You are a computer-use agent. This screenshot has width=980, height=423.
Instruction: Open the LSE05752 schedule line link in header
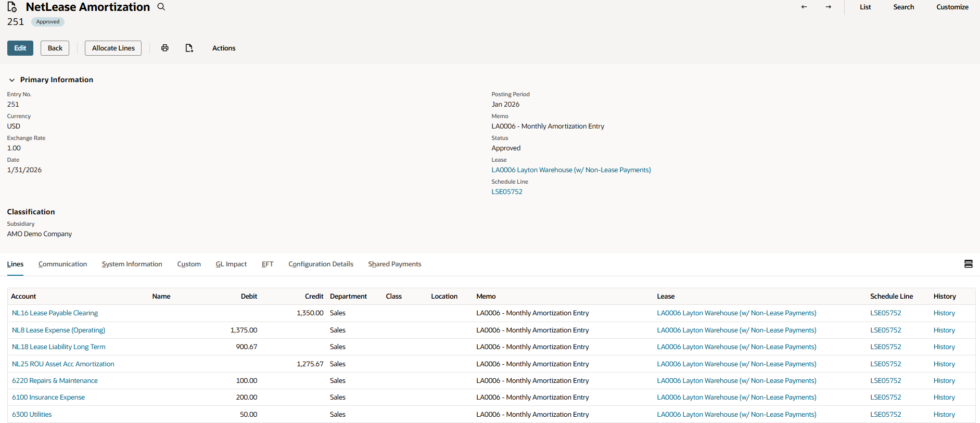click(x=507, y=192)
